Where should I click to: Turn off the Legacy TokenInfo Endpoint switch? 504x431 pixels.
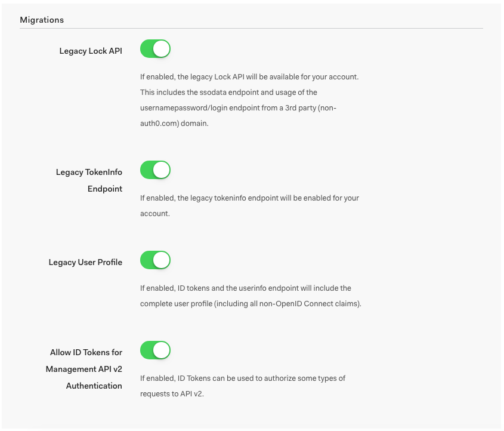(155, 170)
